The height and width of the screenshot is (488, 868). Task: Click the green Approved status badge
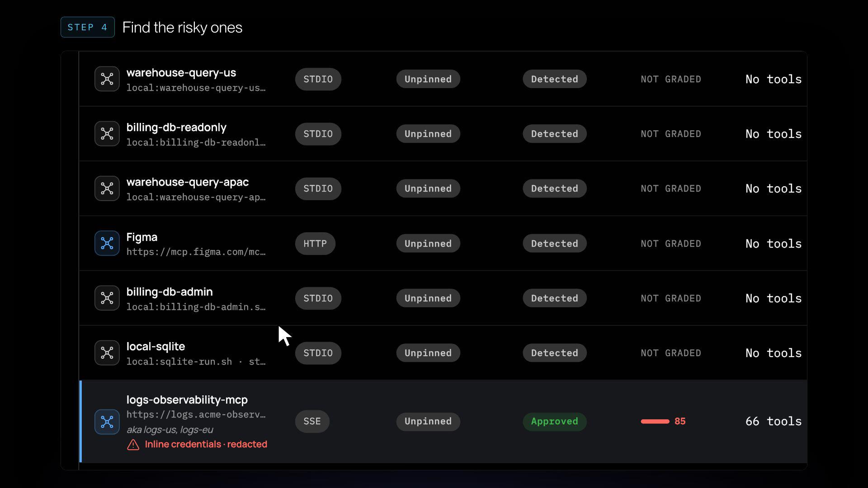pyautogui.click(x=555, y=421)
